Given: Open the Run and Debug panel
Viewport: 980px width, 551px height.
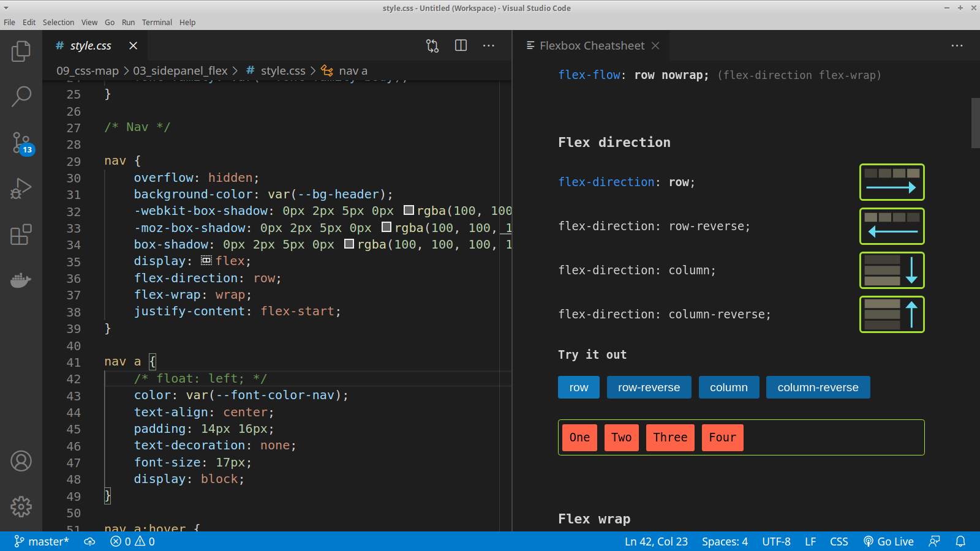Looking at the screenshot, I should point(21,189).
